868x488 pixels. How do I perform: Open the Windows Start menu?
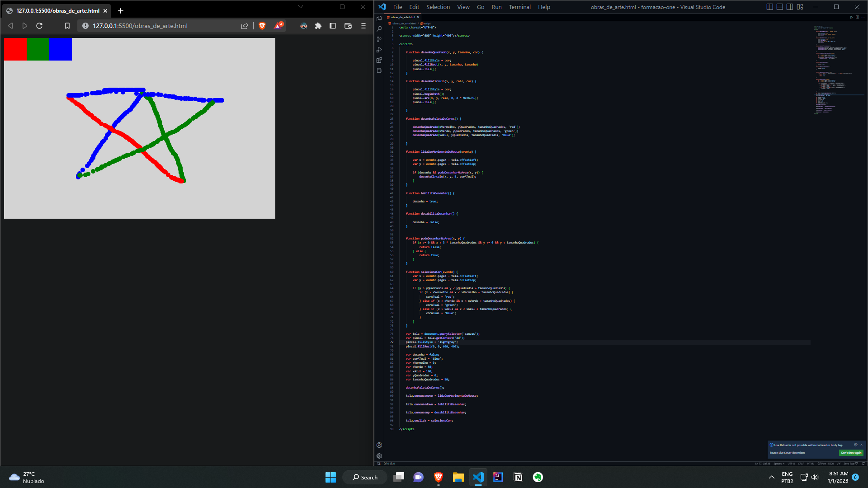[x=330, y=477]
